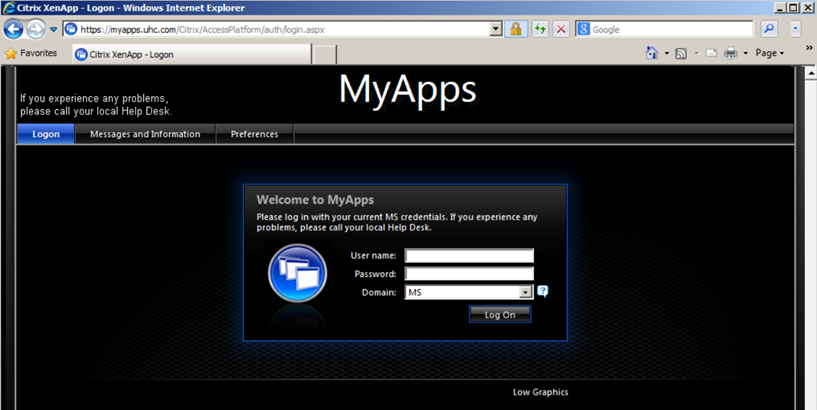
Task: Open the Preferences tab
Action: coord(254,134)
